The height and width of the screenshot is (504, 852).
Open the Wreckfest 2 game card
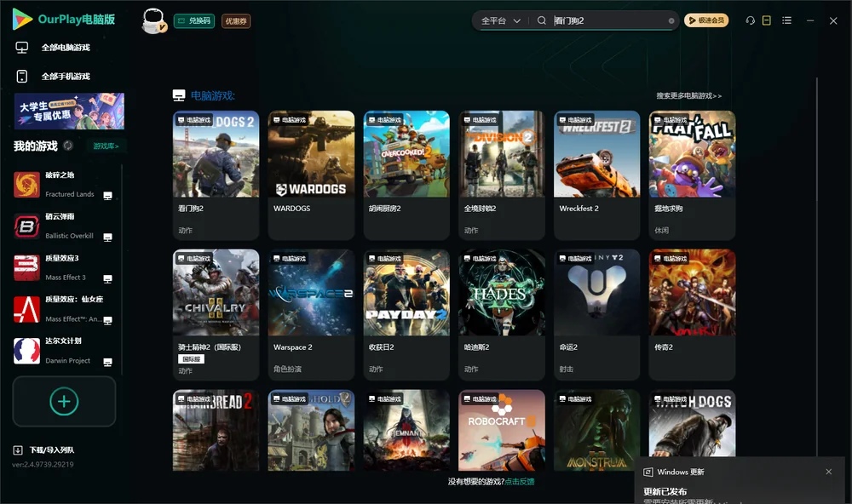pyautogui.click(x=597, y=175)
